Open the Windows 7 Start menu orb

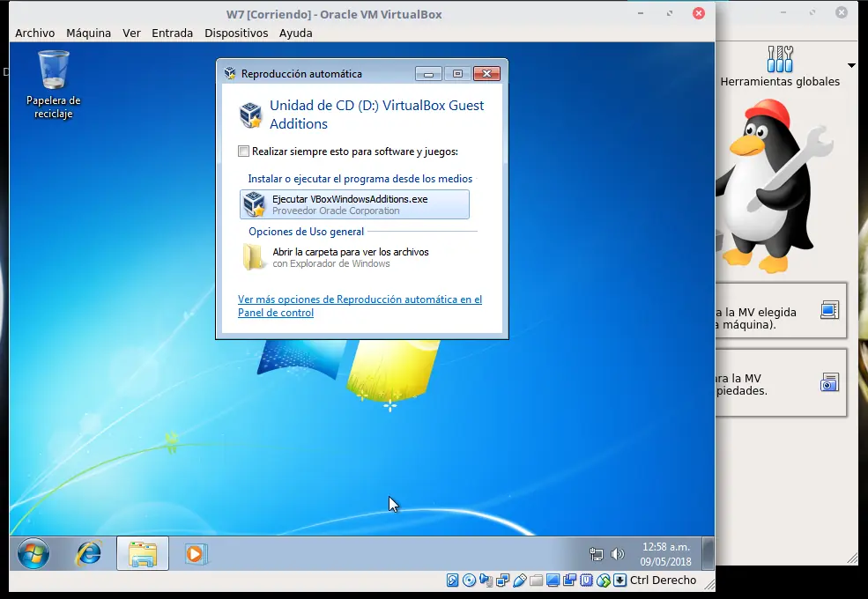pyautogui.click(x=33, y=553)
